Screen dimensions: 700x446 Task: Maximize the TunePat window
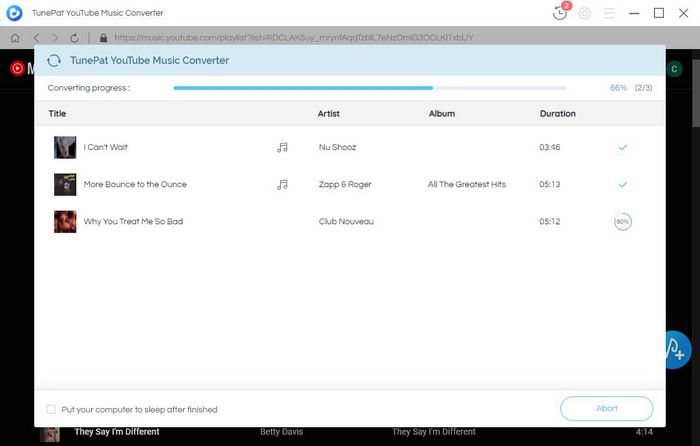[x=659, y=13]
